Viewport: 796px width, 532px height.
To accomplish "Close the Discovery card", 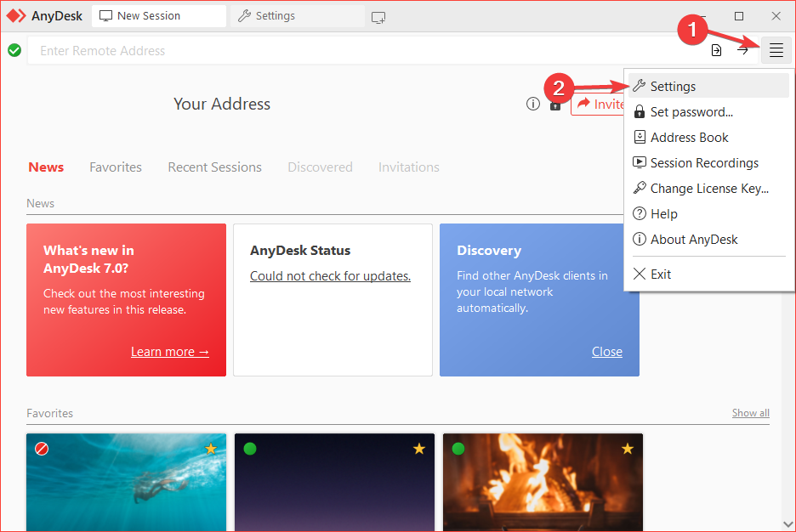I will pos(606,352).
